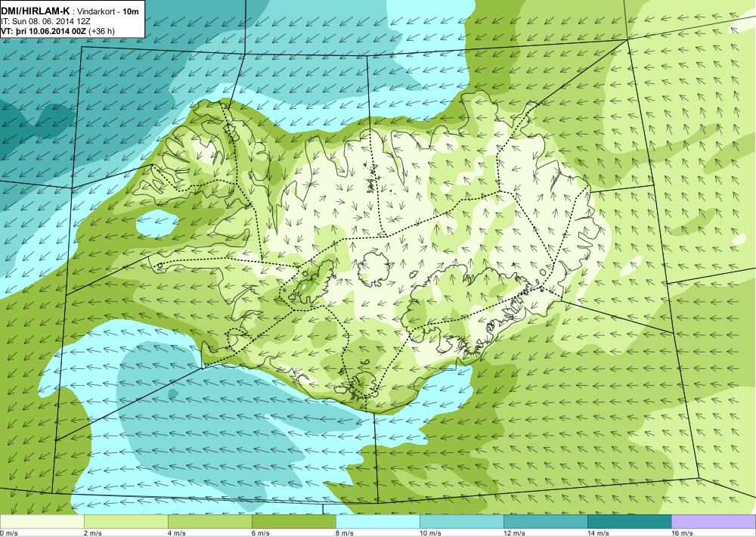Click the 12–14 m/s teal legend swatch
This screenshot has height=537, width=756.
[x=545, y=522]
